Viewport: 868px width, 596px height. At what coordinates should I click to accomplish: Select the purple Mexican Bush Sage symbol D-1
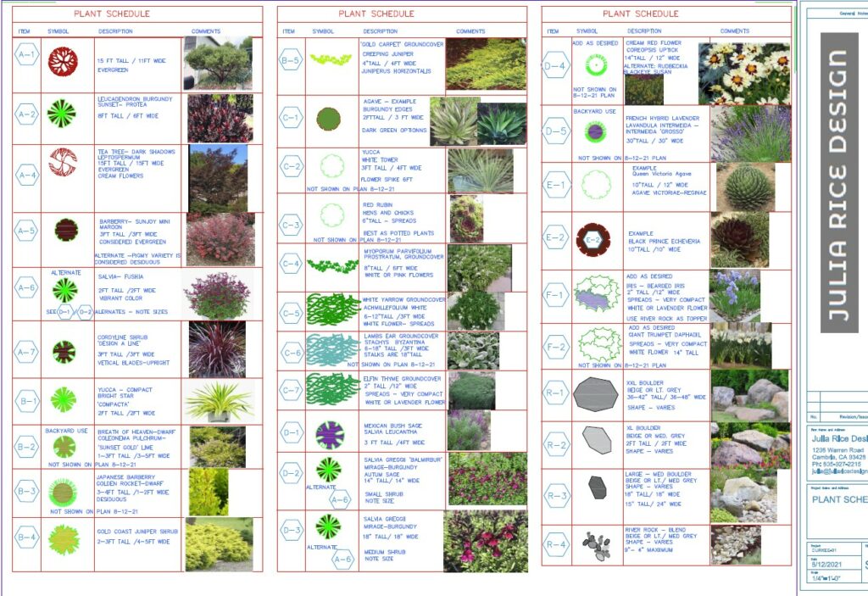tap(330, 435)
